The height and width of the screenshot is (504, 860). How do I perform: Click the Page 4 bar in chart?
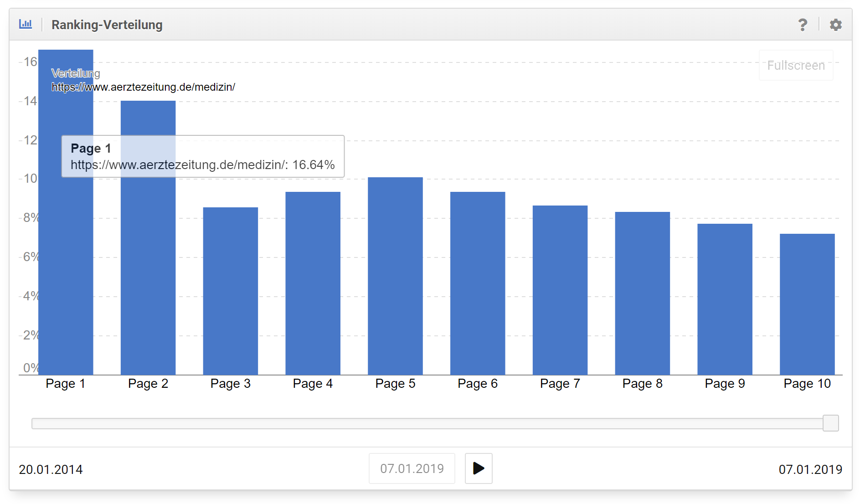click(x=313, y=283)
